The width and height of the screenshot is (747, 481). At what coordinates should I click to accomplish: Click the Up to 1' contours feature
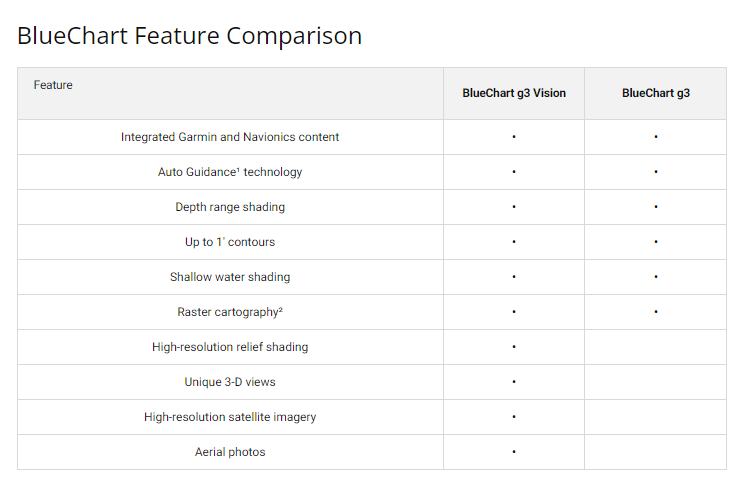pyautogui.click(x=230, y=242)
